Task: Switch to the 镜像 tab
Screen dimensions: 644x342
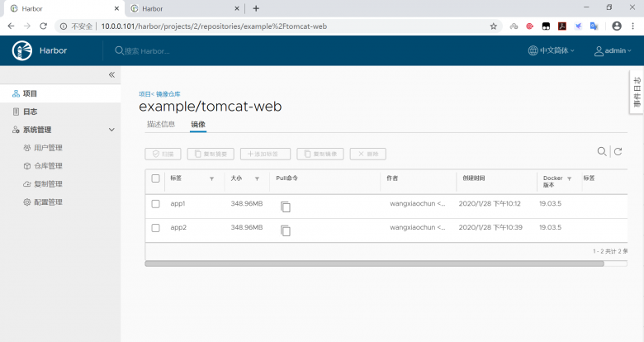Action: [198, 124]
